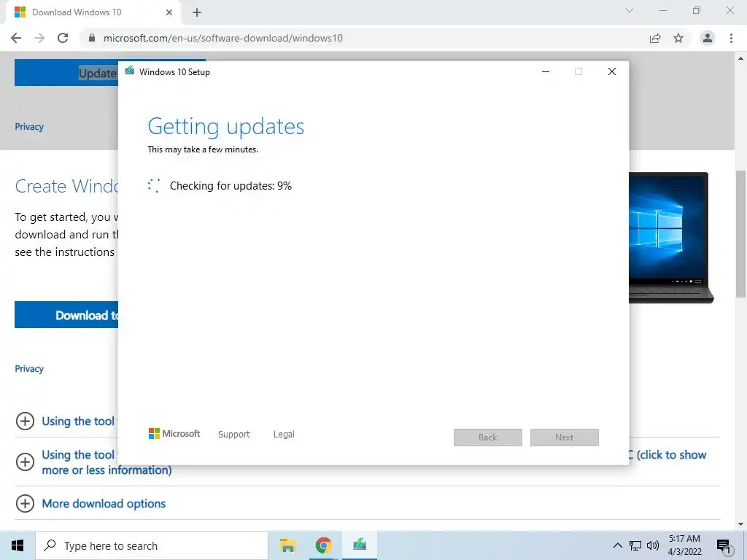Open the upper Privacy link on the page
Screen dimensions: 747x560
click(x=29, y=127)
